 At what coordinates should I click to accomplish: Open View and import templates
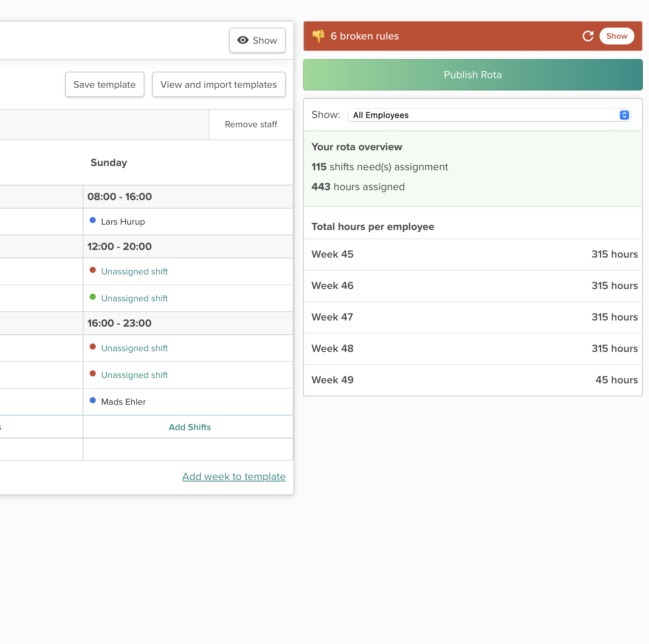pyautogui.click(x=218, y=84)
